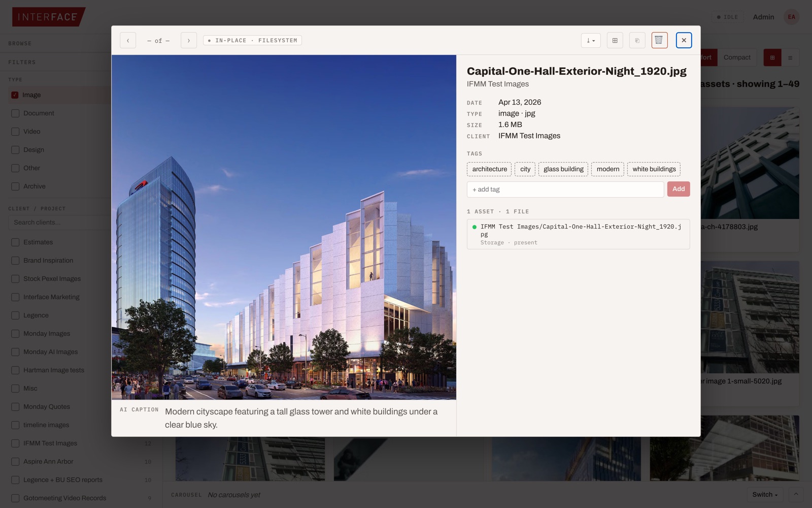Click the file path entry in asset list

pyautogui.click(x=579, y=234)
